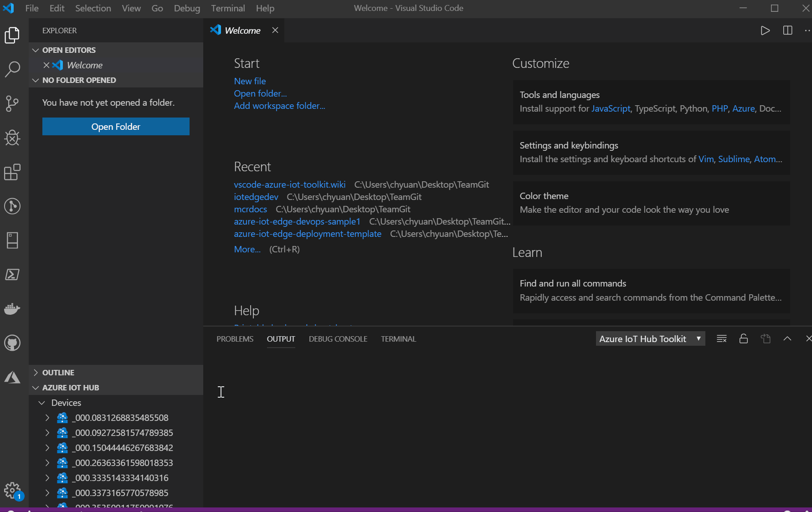Click the New file link
Screen dimensions: 812x512
(250, 81)
